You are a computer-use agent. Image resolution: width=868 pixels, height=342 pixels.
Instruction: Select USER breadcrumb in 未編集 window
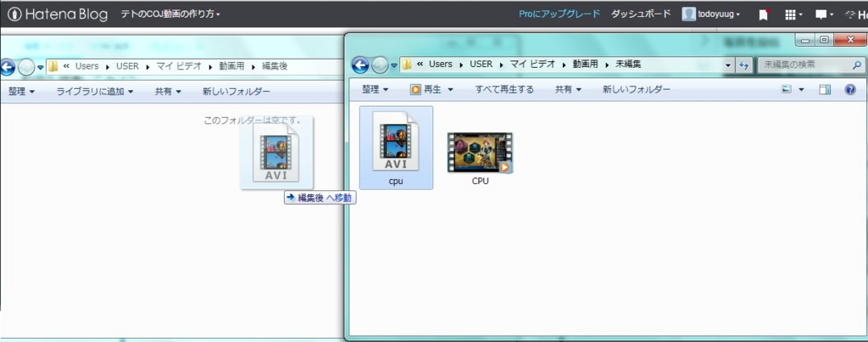click(481, 64)
